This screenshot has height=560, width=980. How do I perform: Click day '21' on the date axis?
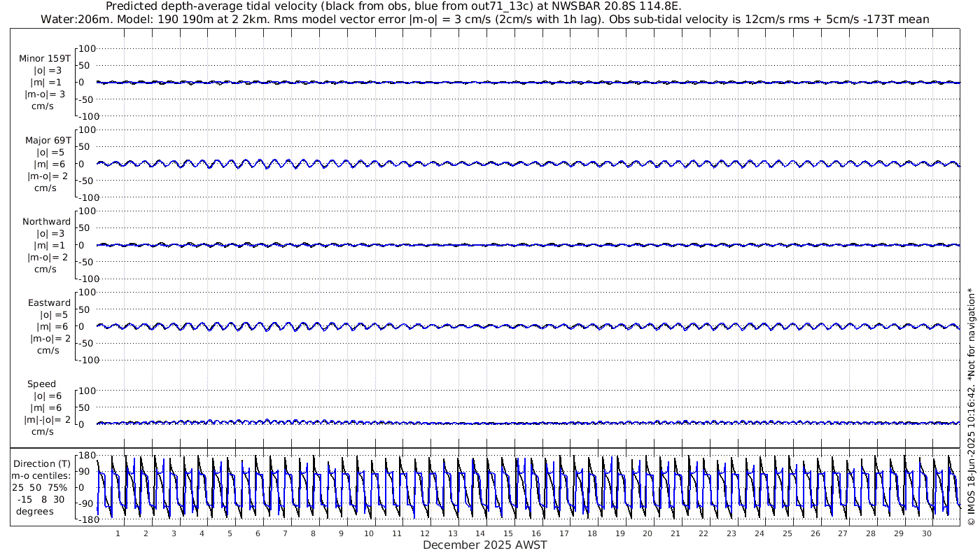[675, 533]
